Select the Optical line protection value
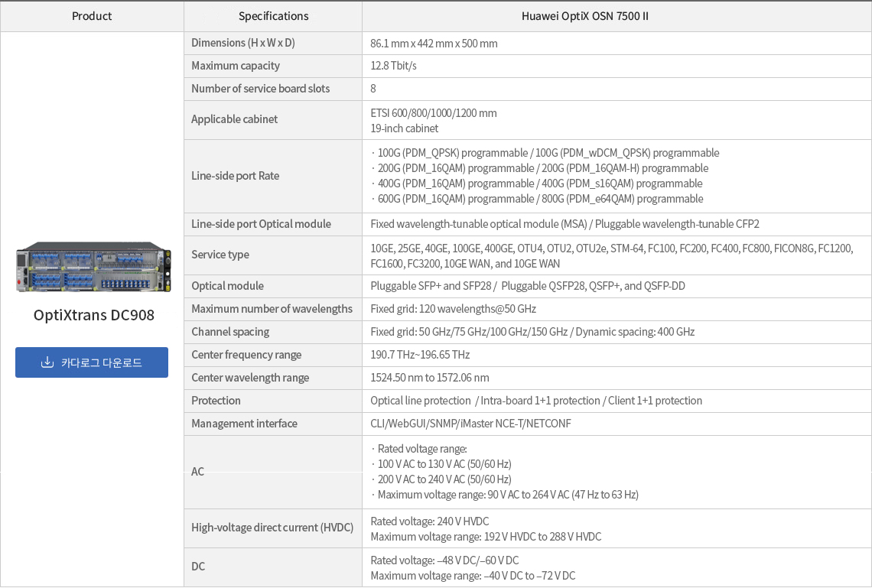Screen dimensions: 872x588 (421, 401)
